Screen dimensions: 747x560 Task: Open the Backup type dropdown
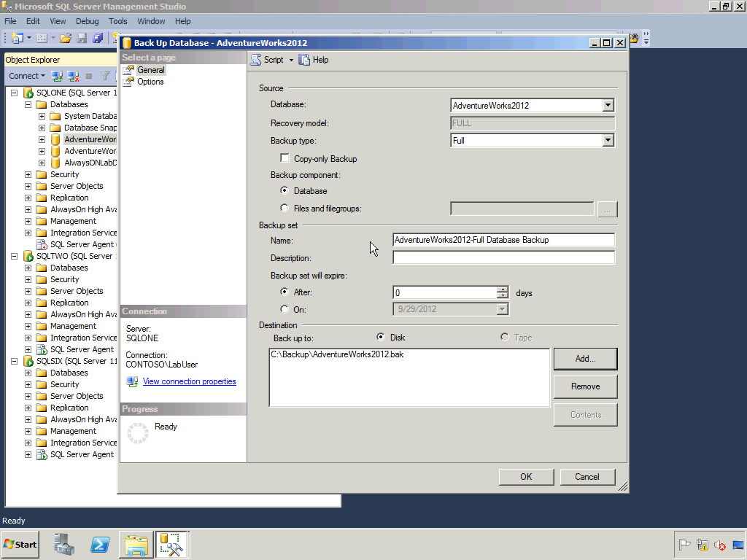click(608, 140)
